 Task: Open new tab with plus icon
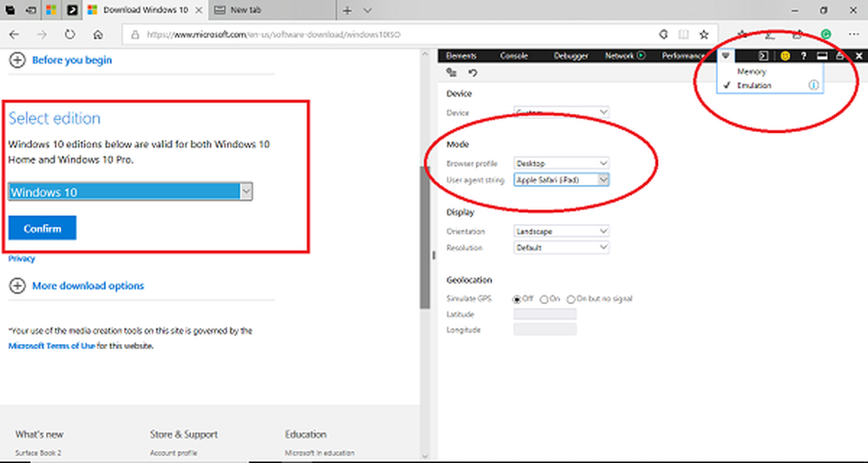[x=347, y=10]
